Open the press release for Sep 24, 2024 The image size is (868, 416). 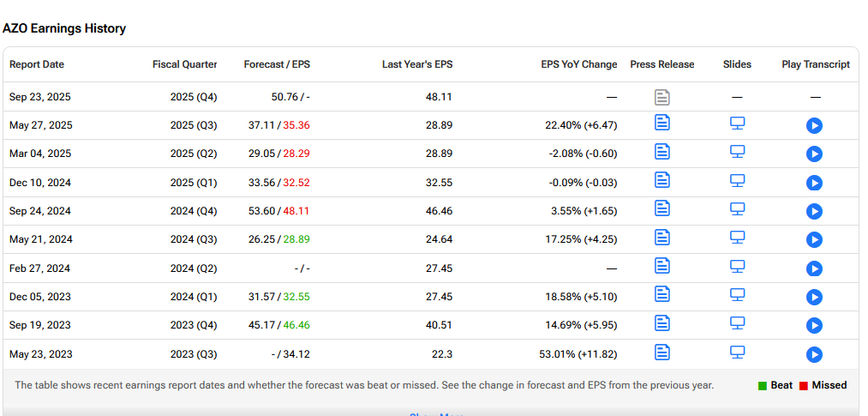(x=662, y=208)
